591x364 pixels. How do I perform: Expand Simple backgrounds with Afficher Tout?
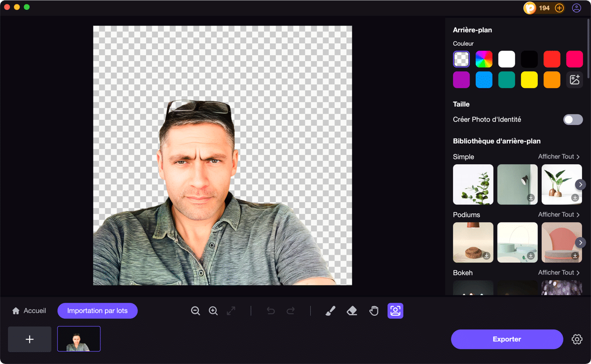pyautogui.click(x=558, y=156)
